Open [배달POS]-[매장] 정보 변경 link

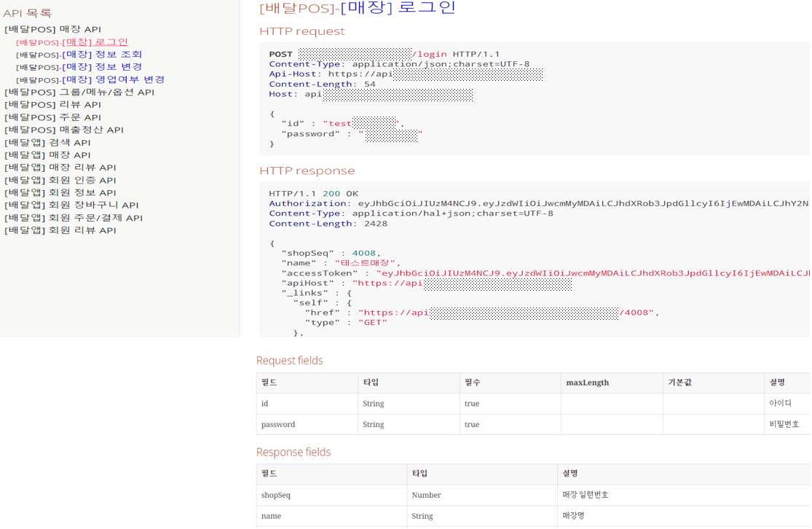click(x=79, y=67)
